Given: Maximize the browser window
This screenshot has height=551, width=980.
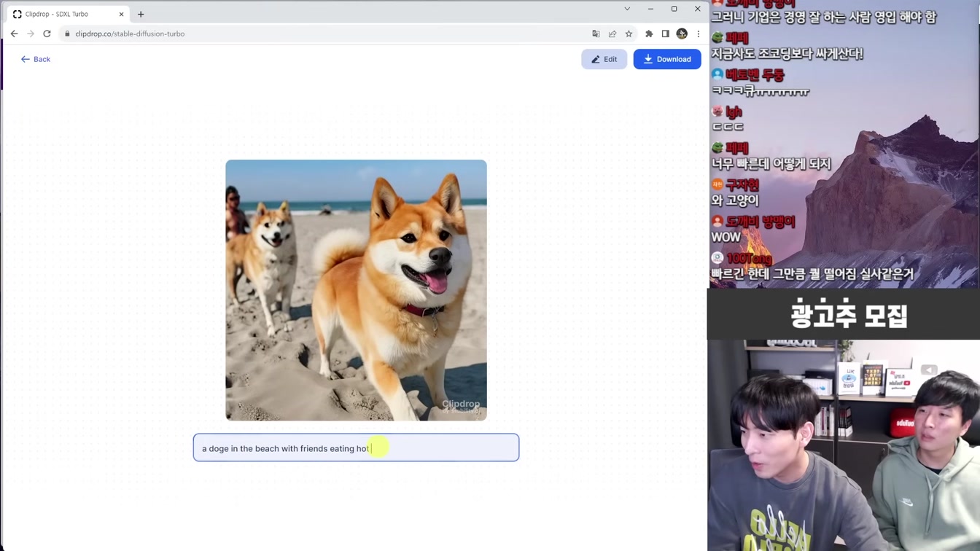Looking at the screenshot, I should pyautogui.click(x=674, y=9).
